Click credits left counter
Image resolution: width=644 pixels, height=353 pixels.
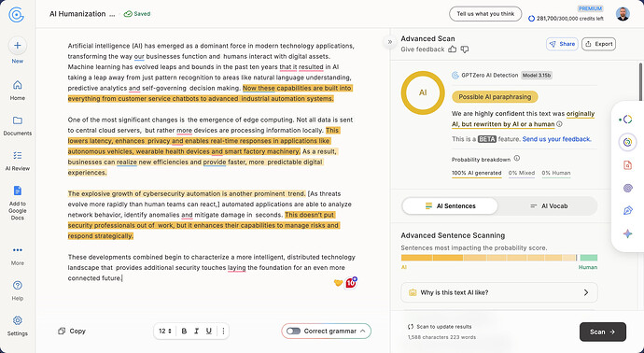coord(566,19)
